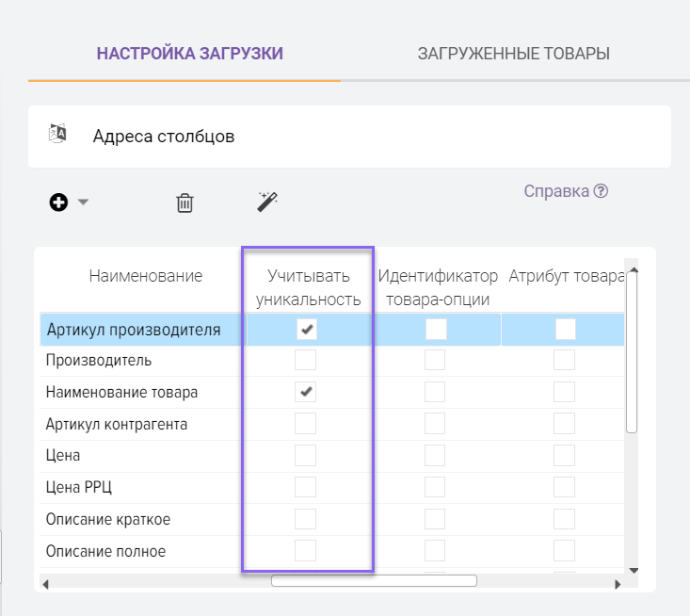Click the Адреса столбцов translate icon
The image size is (690, 616).
(x=57, y=134)
